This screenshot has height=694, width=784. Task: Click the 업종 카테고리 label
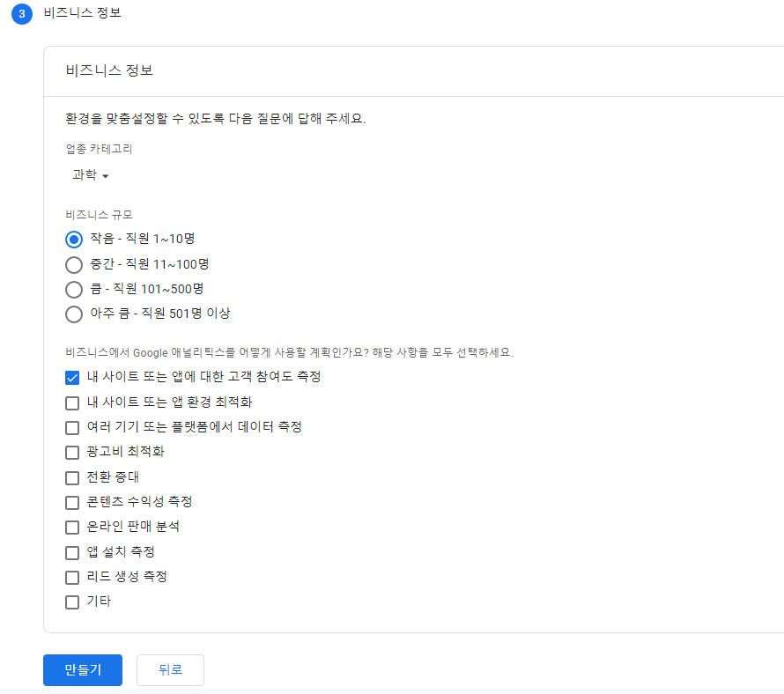pos(99,149)
